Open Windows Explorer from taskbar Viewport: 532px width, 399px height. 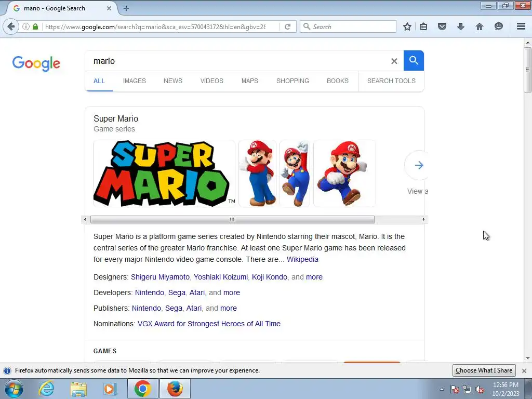point(78,389)
